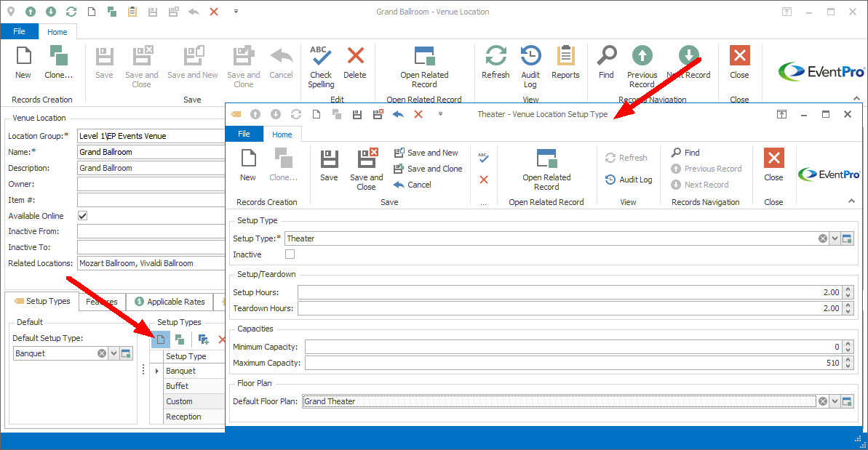Expand Banquet row arrow in Setup Types grid

click(156, 371)
